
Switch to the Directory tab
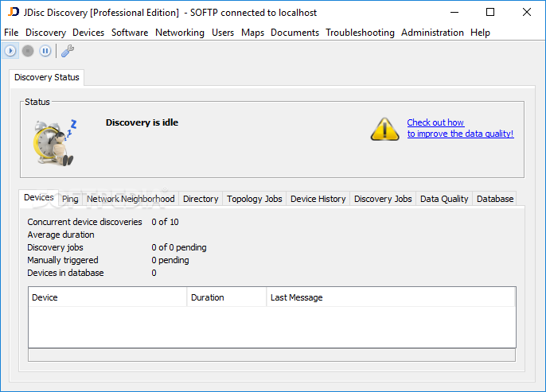point(201,199)
